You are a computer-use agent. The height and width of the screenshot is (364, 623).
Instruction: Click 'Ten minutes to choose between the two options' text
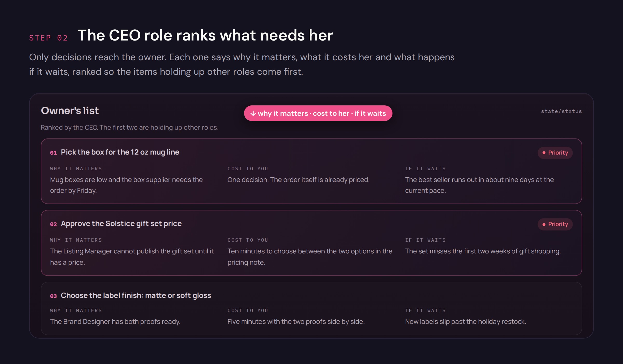point(310,257)
